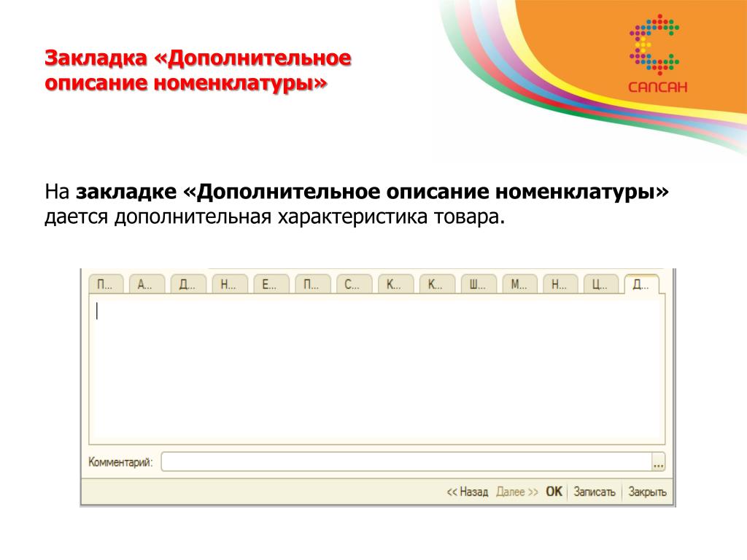The height and width of the screenshot is (560, 747).
Task: Select the Н... tab between М... and Ц...
Action: coord(560,284)
